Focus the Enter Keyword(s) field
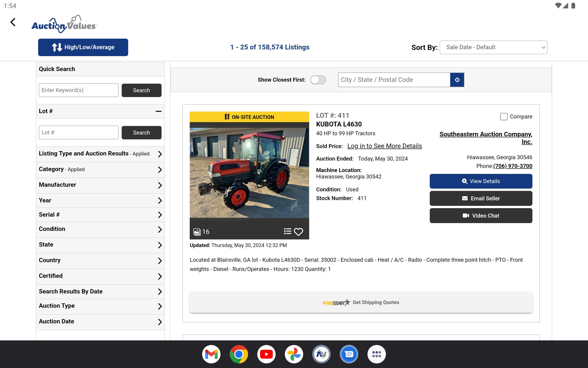The width and height of the screenshot is (588, 368). point(79,90)
